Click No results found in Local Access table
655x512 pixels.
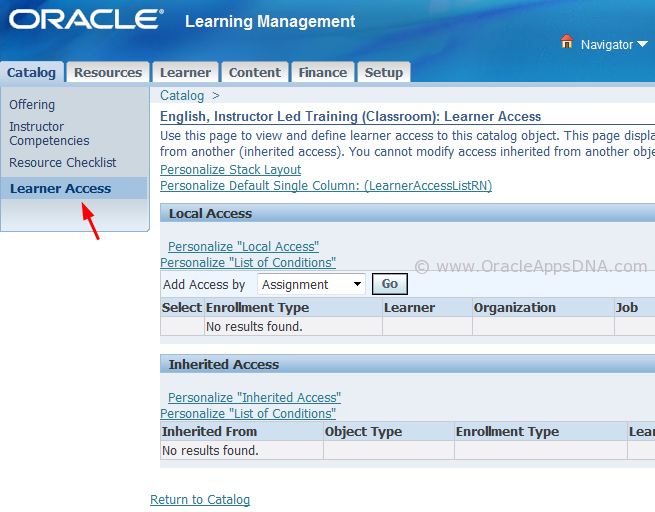point(254,327)
